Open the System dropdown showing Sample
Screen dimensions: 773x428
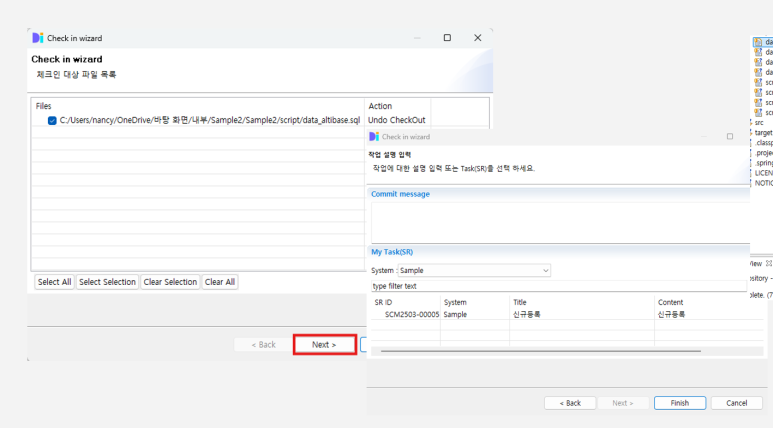click(474, 270)
